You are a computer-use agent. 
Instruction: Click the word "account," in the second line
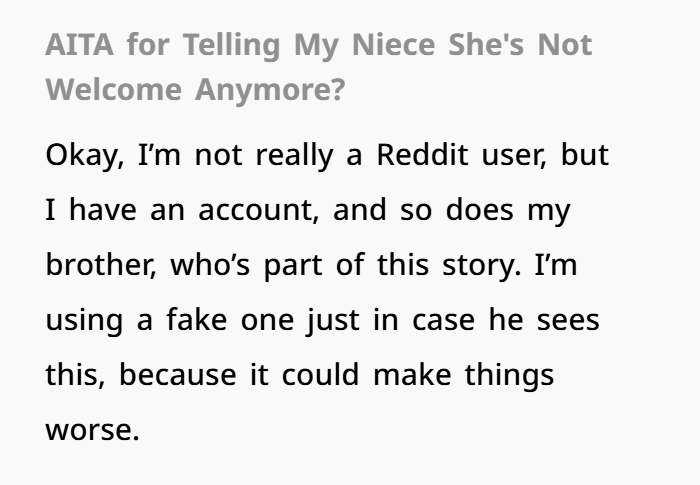pyautogui.click(x=258, y=210)
